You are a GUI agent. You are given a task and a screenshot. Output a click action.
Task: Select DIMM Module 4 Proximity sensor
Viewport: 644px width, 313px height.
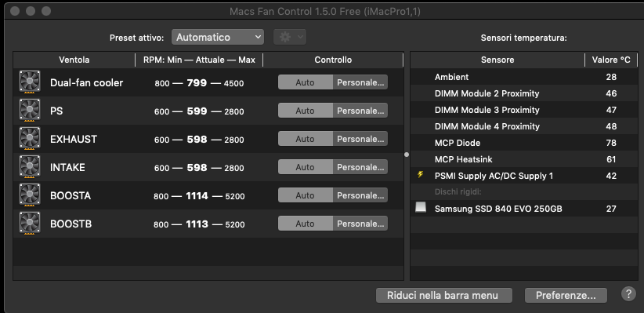point(524,126)
